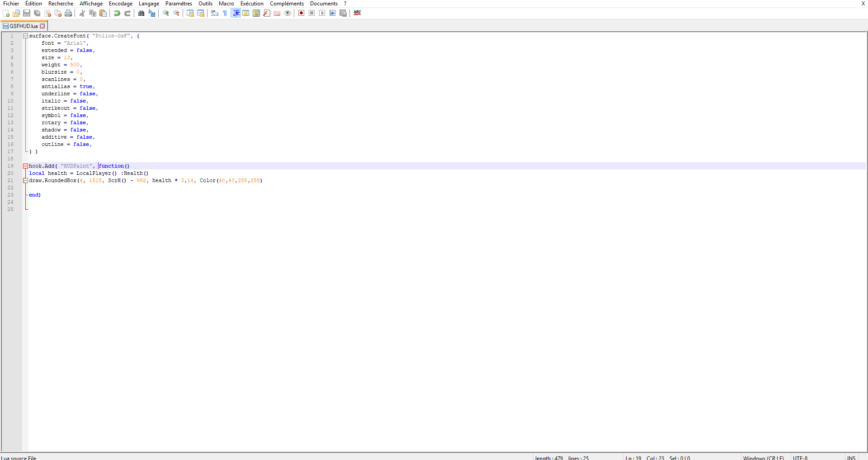Toggle ABC spell check icon
Screen dimensions: 868x460
click(357, 13)
